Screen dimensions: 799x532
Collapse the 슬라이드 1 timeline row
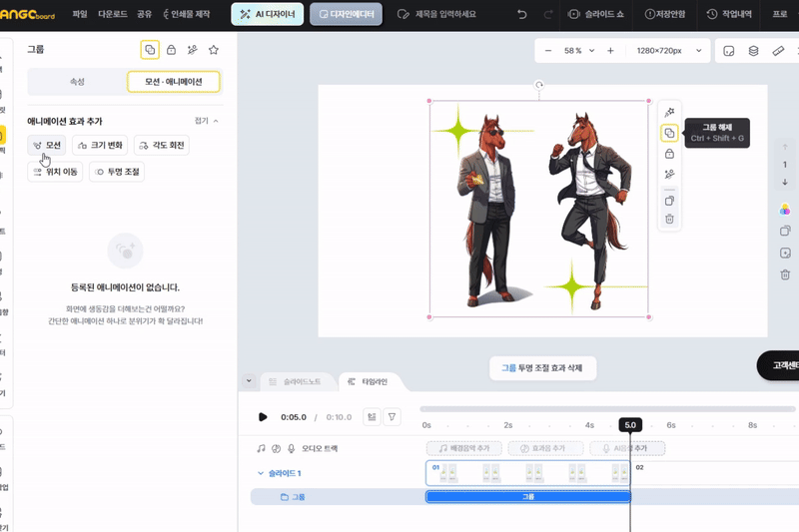coord(261,473)
